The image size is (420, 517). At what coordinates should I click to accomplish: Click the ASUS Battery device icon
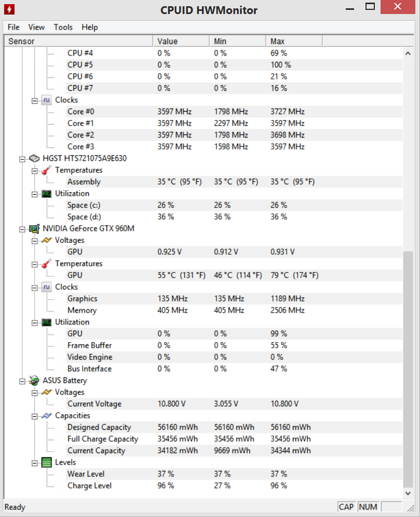point(34,380)
